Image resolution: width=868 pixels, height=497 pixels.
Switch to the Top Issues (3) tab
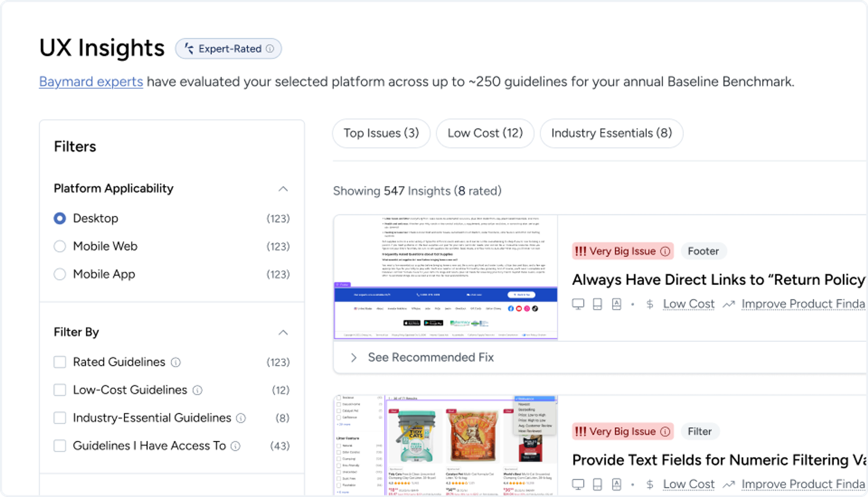tap(381, 134)
